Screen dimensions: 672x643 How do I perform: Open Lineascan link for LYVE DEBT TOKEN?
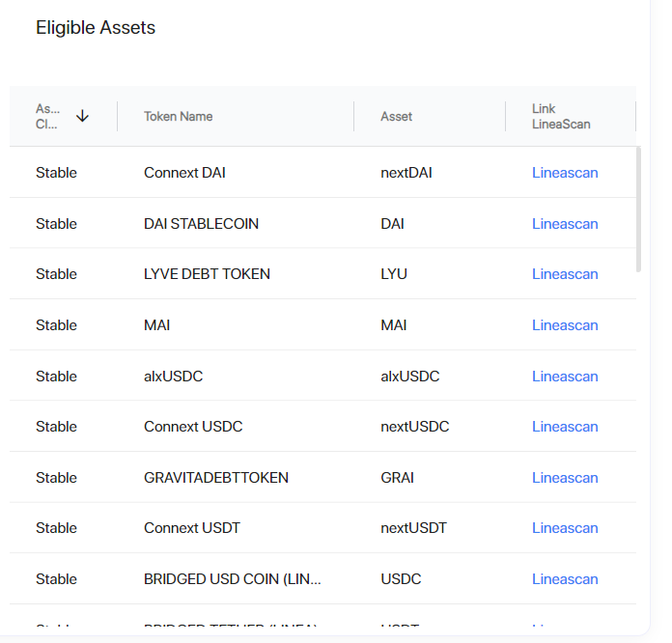565,274
